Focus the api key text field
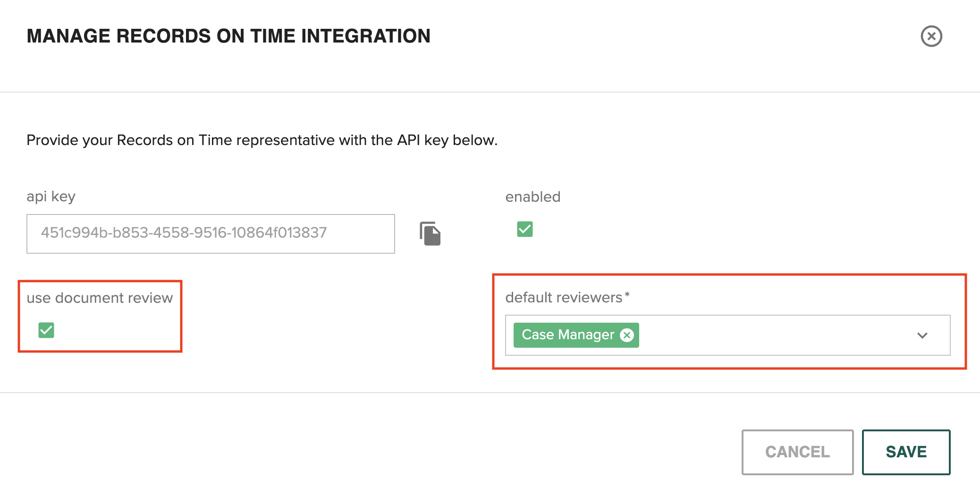Image resolution: width=980 pixels, height=497 pixels. (211, 234)
